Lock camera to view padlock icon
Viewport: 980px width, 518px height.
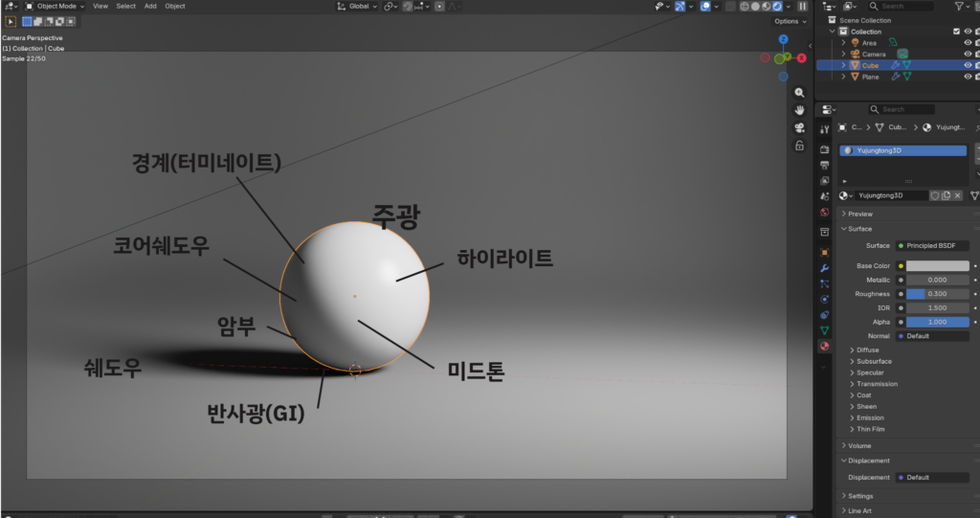[799, 146]
